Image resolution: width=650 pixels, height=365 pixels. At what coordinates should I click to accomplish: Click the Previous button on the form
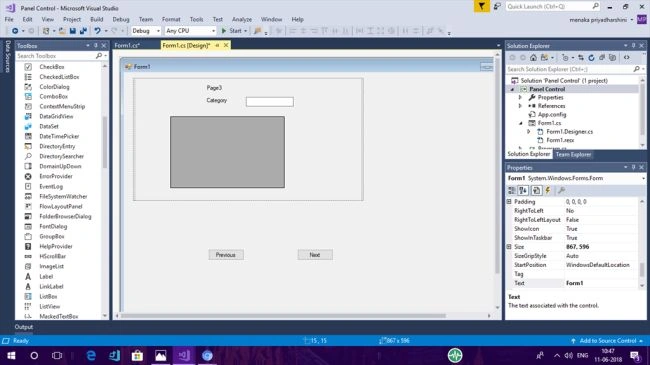[x=226, y=255]
